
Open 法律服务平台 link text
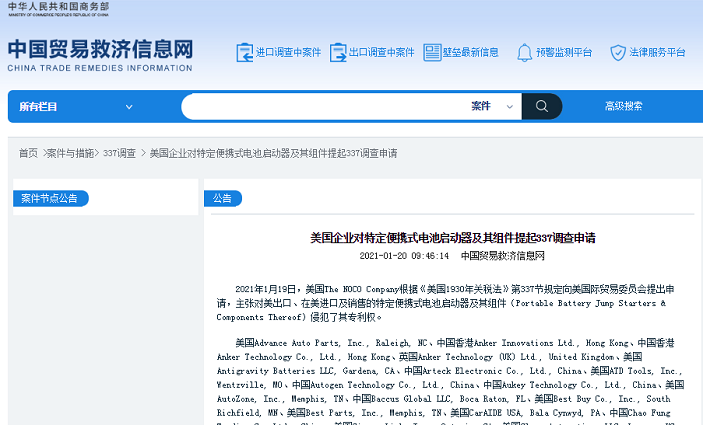click(x=657, y=52)
